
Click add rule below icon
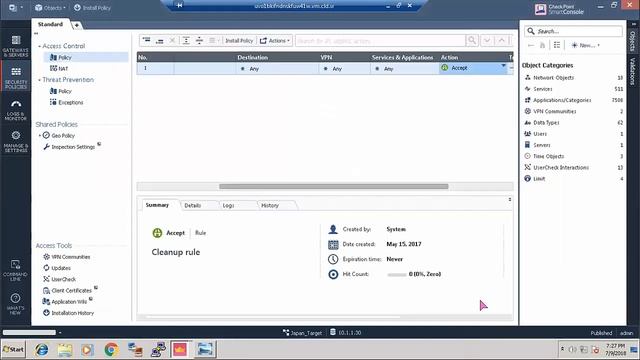pos(160,40)
